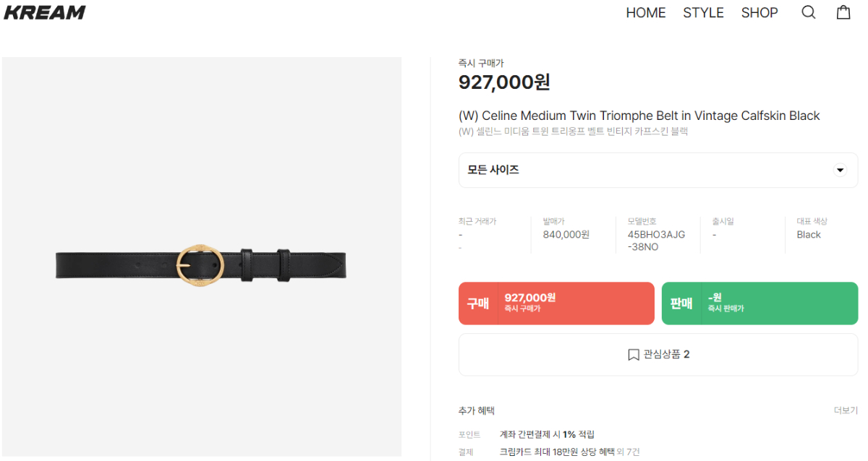Expand the 모든 사이즈 dropdown arrow

click(x=840, y=171)
